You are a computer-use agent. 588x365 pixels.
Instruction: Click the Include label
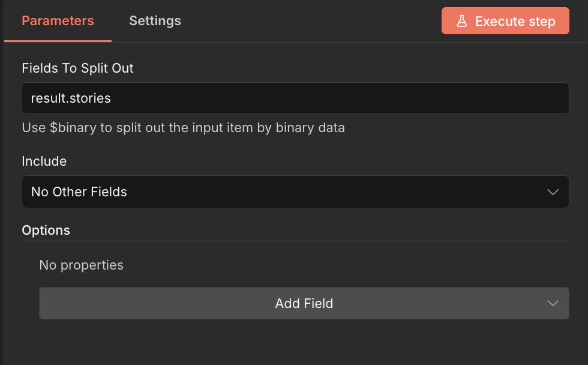point(44,161)
